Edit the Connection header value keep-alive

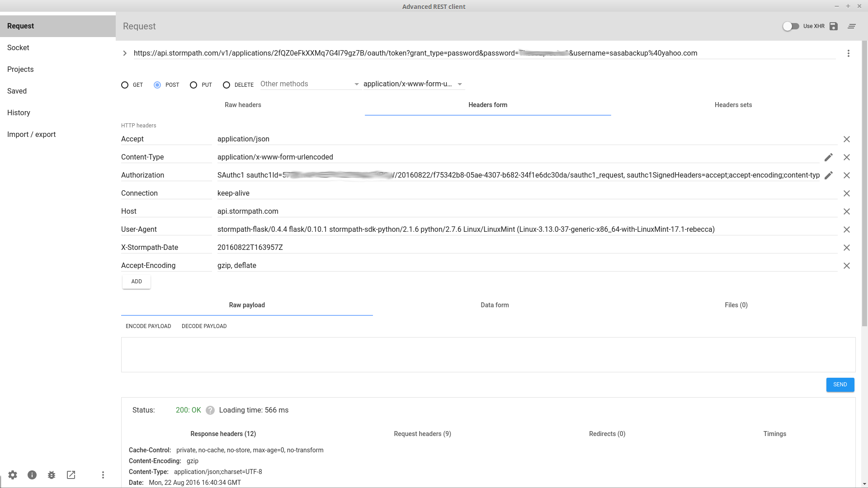click(x=527, y=193)
